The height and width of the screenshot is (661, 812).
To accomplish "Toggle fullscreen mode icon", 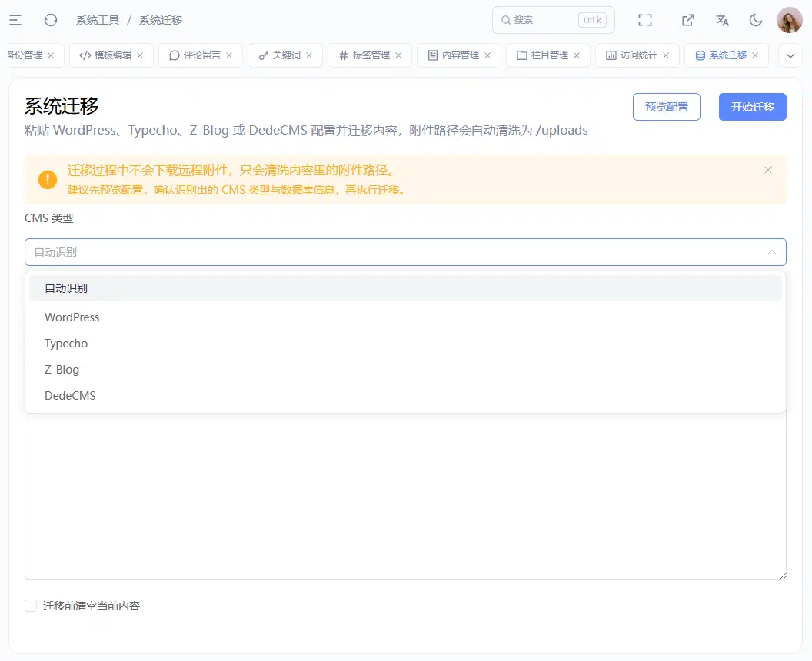I will tap(644, 20).
